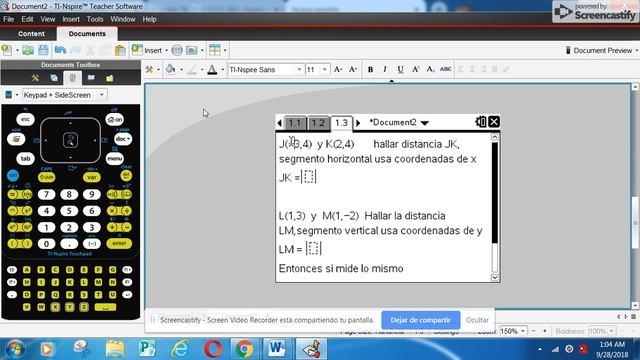Click the tab key on keypad

[x=25, y=159]
